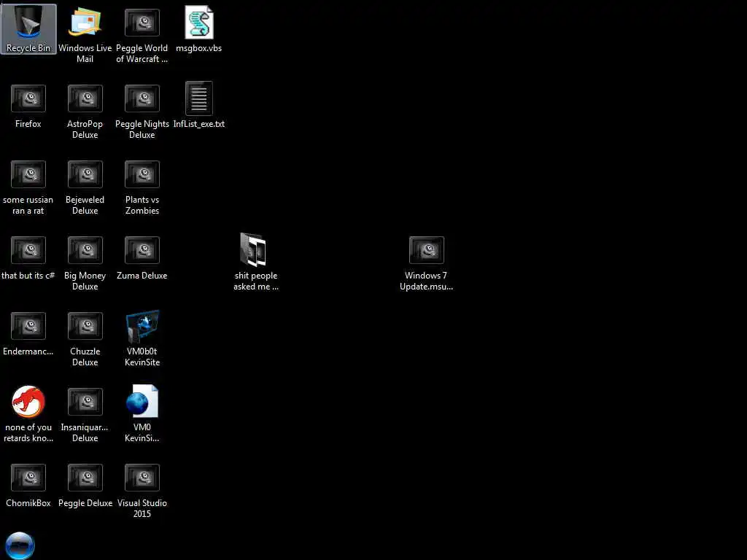Screen dimensions: 747x560
Task: Select Peggle World of Warcraft shortcut
Action: click(142, 34)
